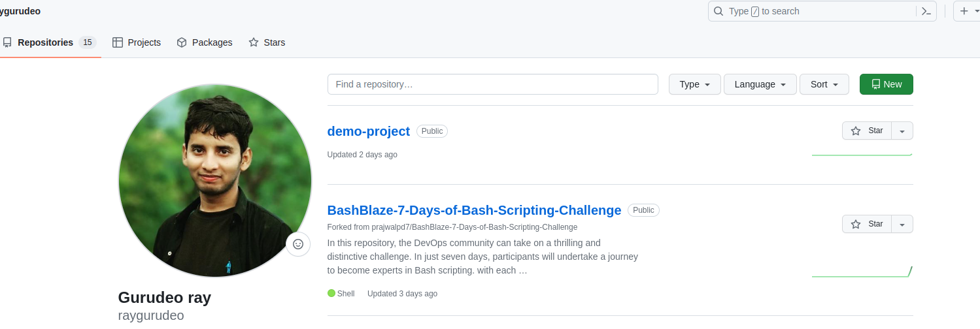Open the Sort dropdown
980x329 pixels.
pos(824,84)
